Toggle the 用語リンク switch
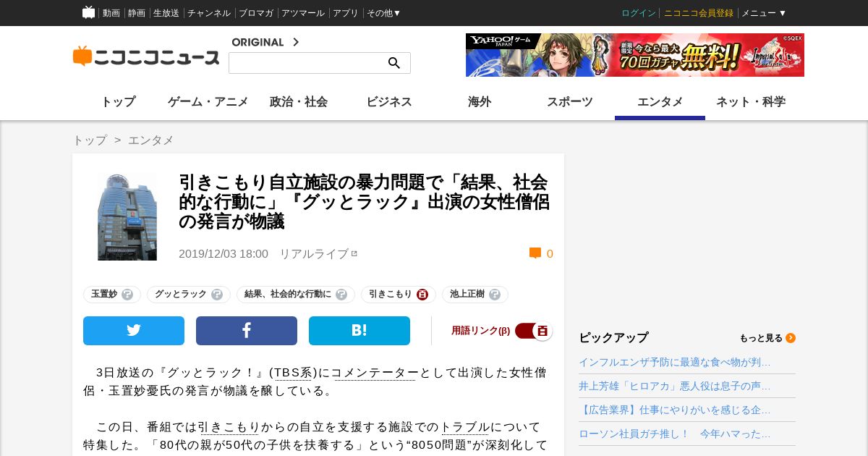 coord(534,331)
